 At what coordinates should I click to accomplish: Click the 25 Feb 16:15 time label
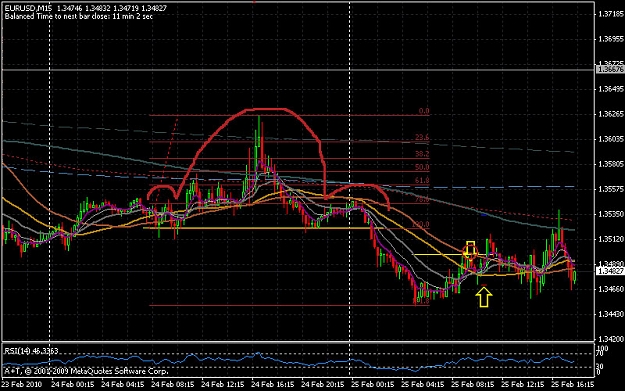(x=573, y=384)
